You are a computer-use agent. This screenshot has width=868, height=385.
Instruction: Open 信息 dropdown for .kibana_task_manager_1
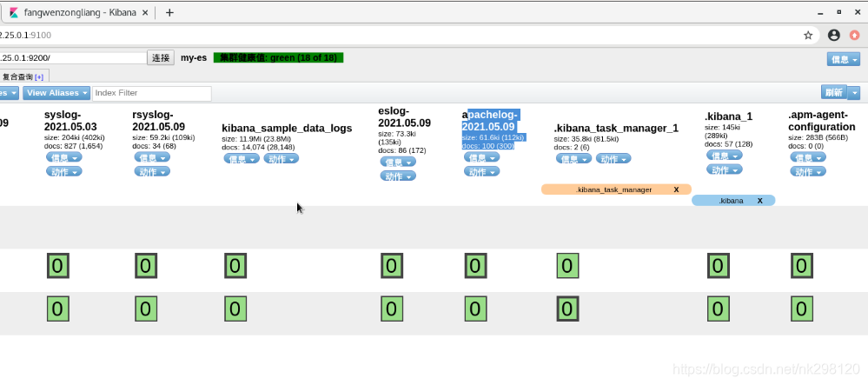574,159
